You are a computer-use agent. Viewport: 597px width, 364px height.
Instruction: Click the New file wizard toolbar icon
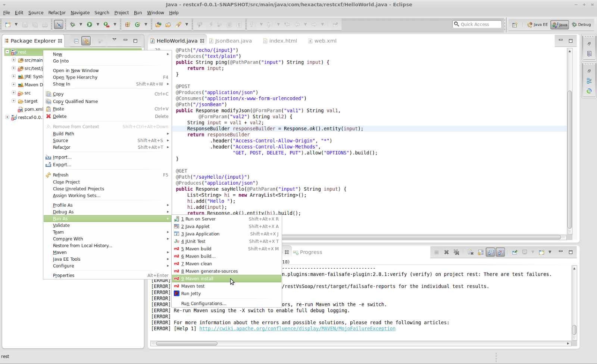click(8, 25)
